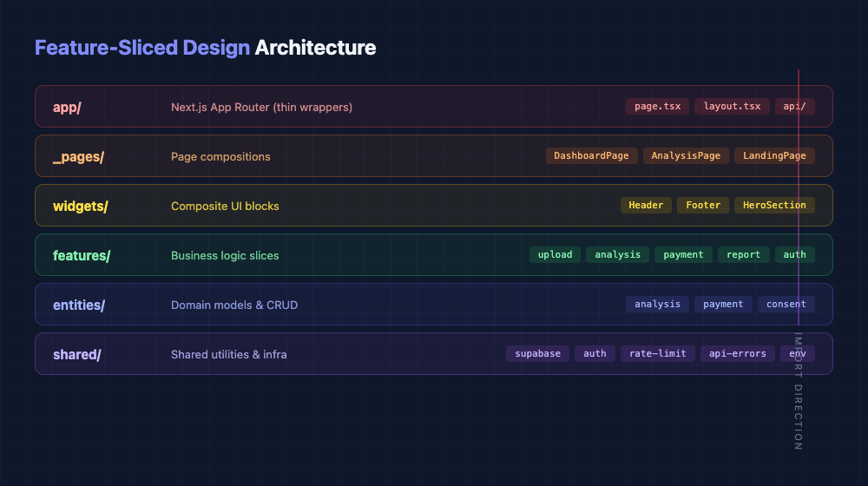
Task: Click the app/ layer name
Action: [x=67, y=108]
